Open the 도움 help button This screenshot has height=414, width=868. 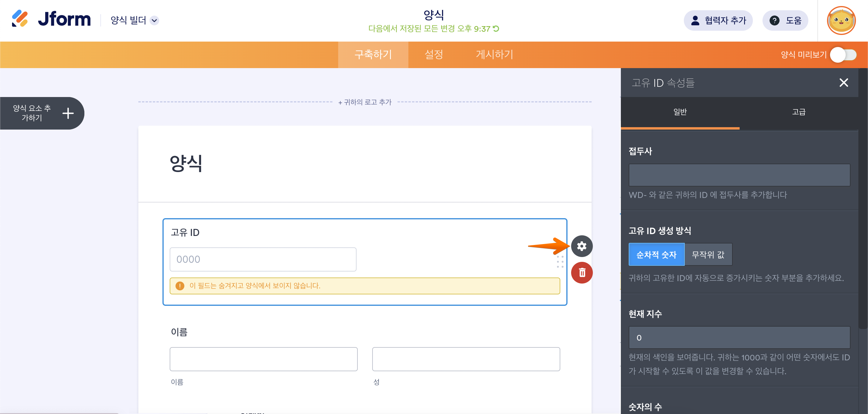tap(785, 20)
